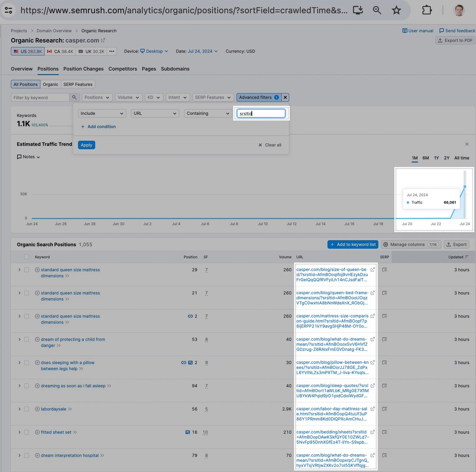476x472 pixels.
Task: Check the row for dreaming as soon as i fall asleep
Action: pyautogui.click(x=27, y=386)
